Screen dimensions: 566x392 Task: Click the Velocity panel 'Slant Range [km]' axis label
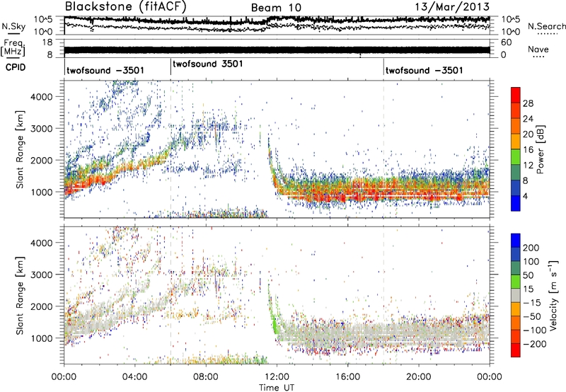(x=20, y=296)
